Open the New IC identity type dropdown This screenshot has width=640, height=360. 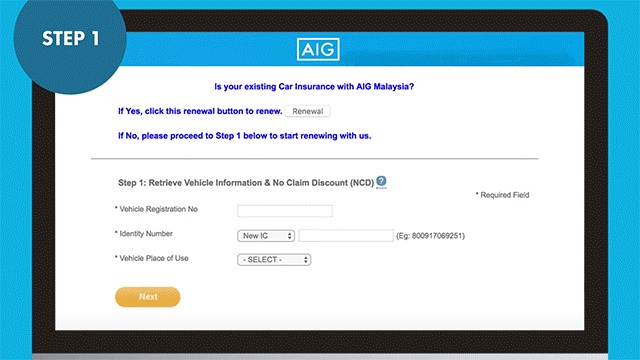pos(266,236)
